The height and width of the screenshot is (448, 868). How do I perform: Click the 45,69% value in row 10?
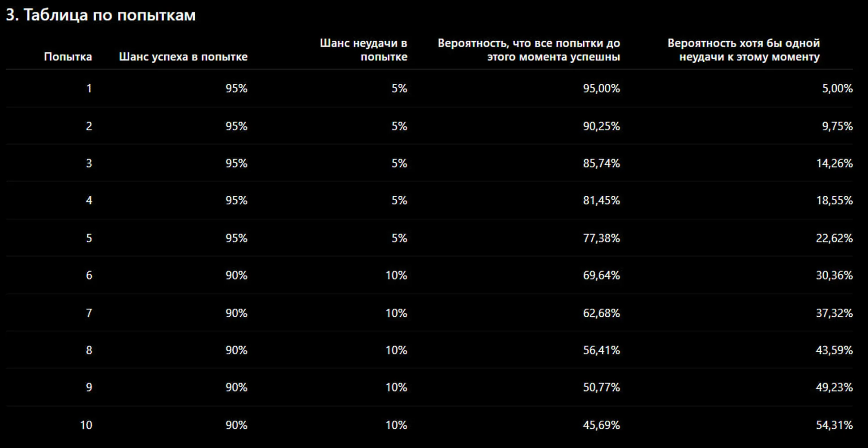point(601,425)
